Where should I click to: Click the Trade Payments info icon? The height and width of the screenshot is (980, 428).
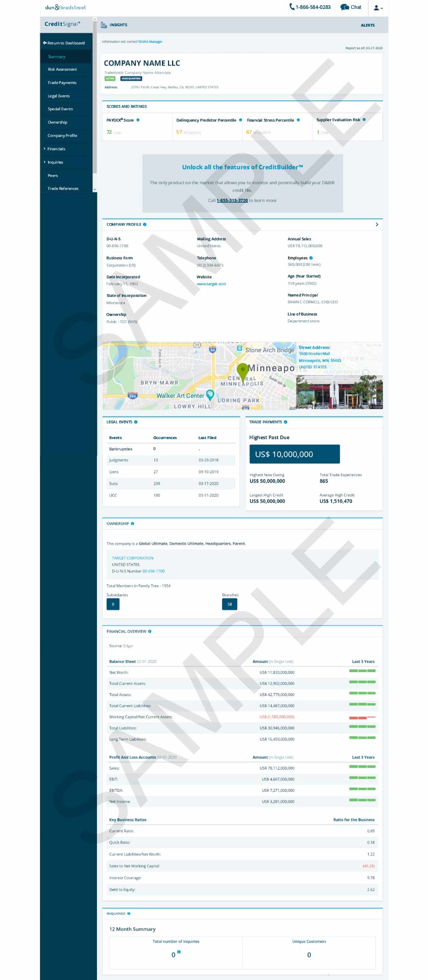285,422
